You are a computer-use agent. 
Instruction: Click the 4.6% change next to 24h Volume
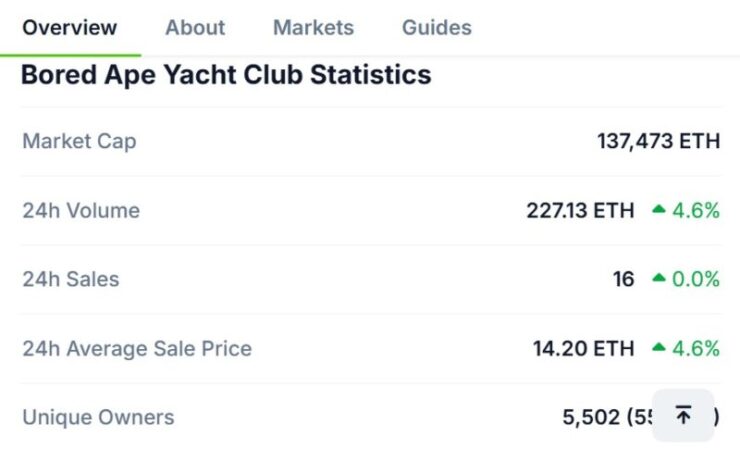coord(696,211)
